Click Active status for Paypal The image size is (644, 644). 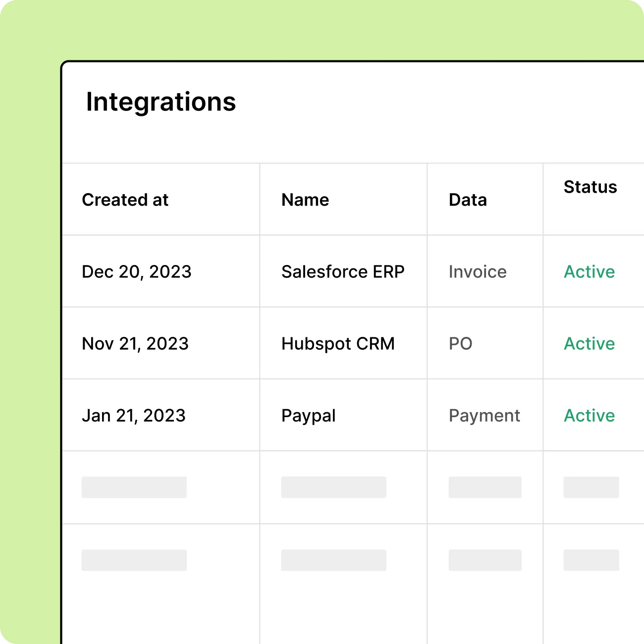pyautogui.click(x=590, y=415)
